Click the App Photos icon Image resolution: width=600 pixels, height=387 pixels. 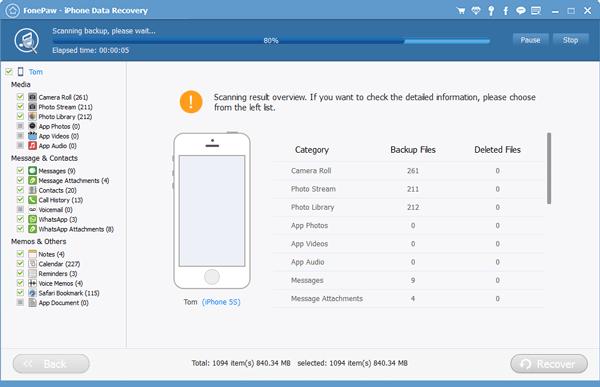click(x=33, y=126)
